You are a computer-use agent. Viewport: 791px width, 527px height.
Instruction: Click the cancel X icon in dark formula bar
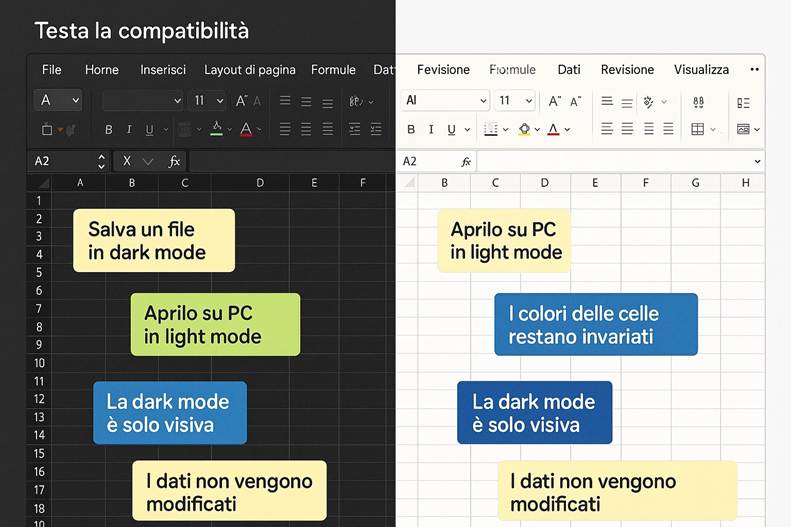(x=127, y=161)
